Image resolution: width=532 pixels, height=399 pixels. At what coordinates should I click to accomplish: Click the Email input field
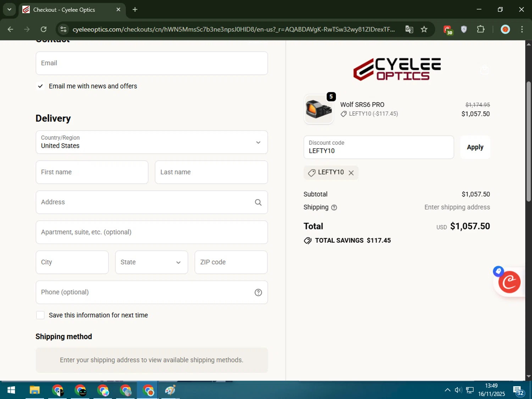click(x=152, y=63)
